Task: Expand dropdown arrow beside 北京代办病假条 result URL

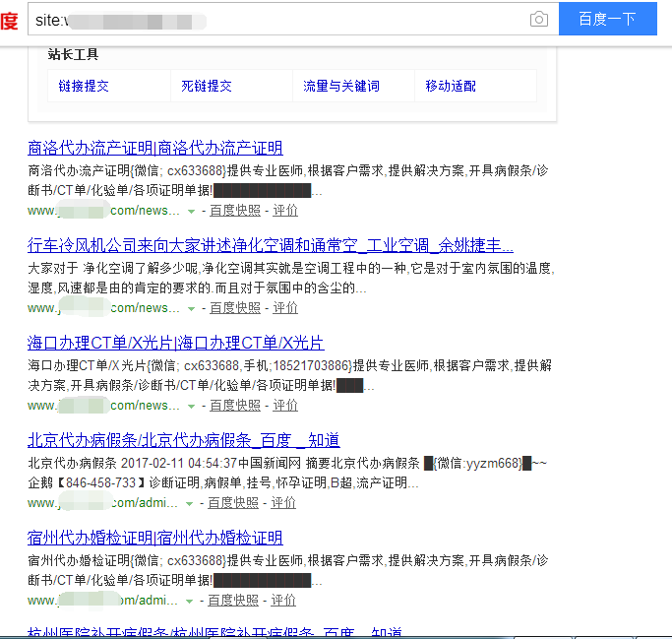Action: tap(190, 503)
